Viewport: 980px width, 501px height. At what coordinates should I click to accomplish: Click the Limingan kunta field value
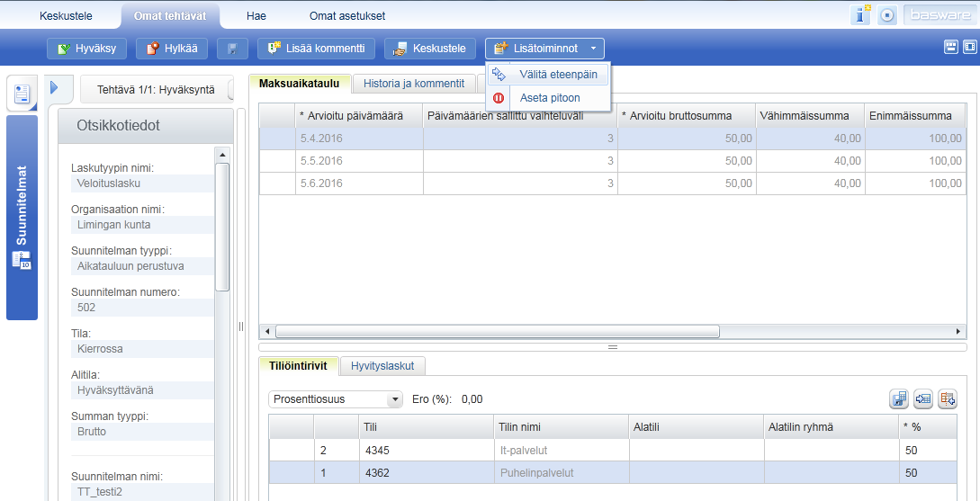coord(142,225)
